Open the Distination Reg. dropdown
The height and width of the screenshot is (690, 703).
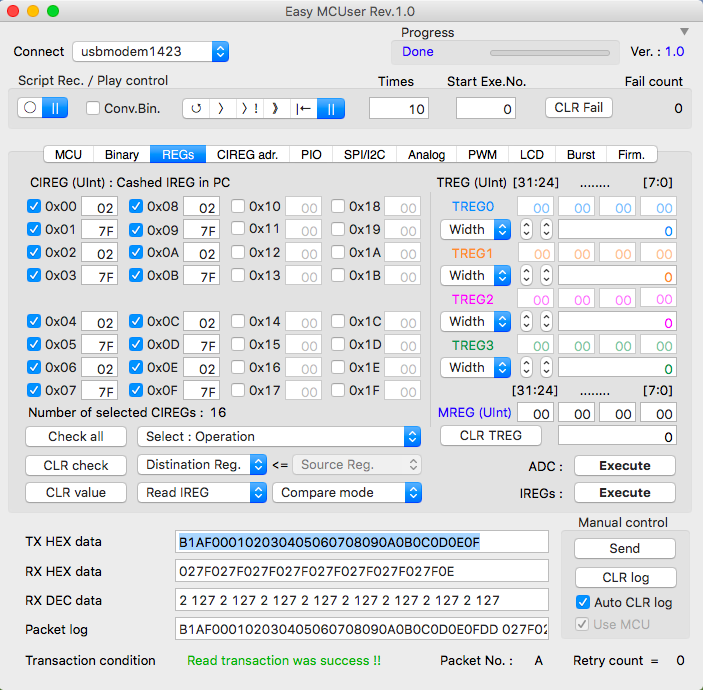[x=202, y=465]
